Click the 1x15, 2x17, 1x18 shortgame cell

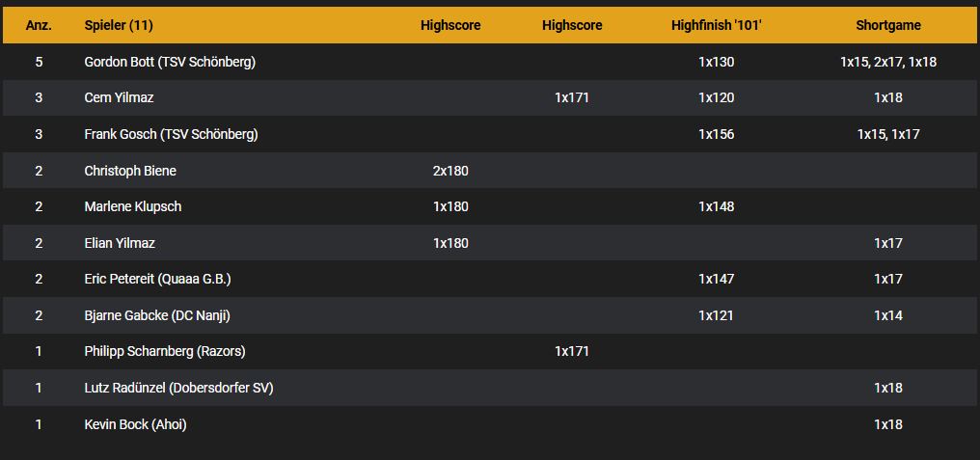(888, 62)
